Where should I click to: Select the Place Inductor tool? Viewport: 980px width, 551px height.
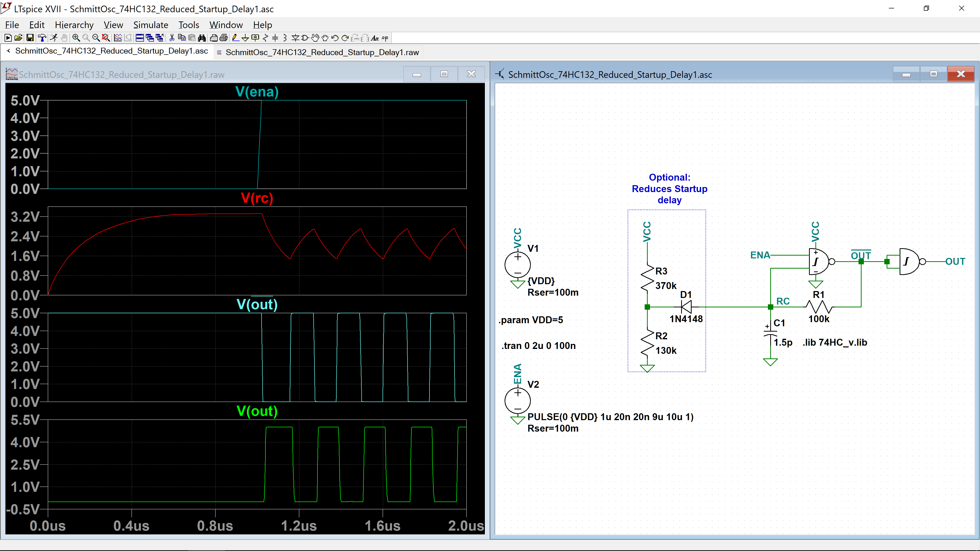285,38
